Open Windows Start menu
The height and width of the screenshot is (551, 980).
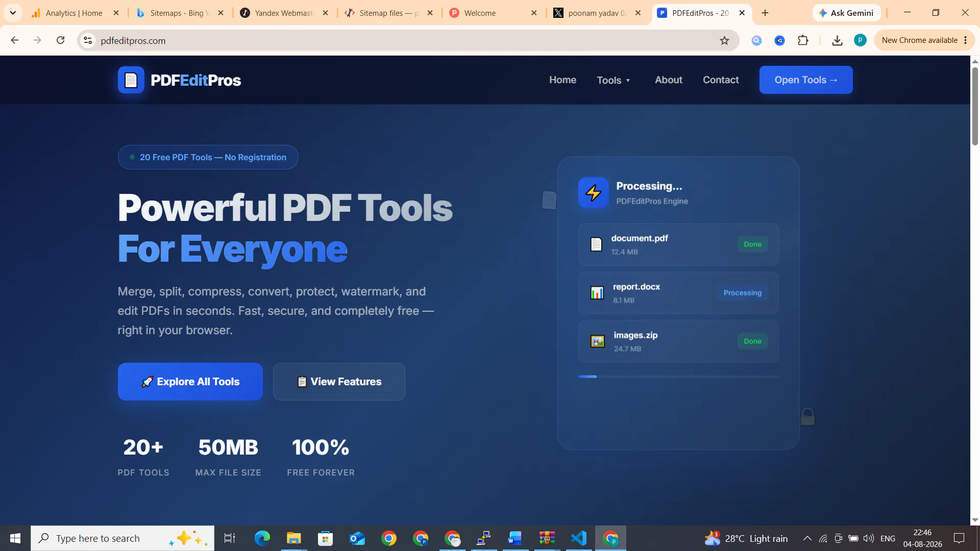tap(15, 538)
